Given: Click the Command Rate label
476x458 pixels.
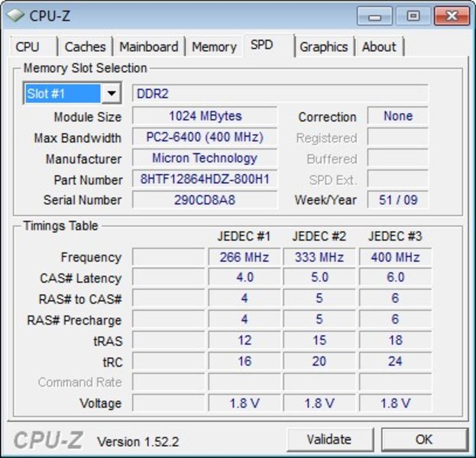Looking at the screenshot, I should [80, 382].
